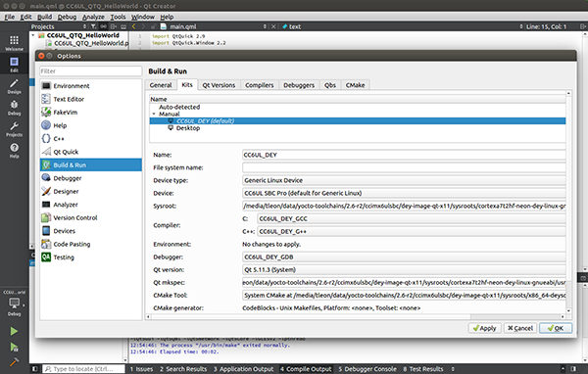Image resolution: width=588 pixels, height=374 pixels.
Task: Open the Tools menu
Action: tap(118, 17)
